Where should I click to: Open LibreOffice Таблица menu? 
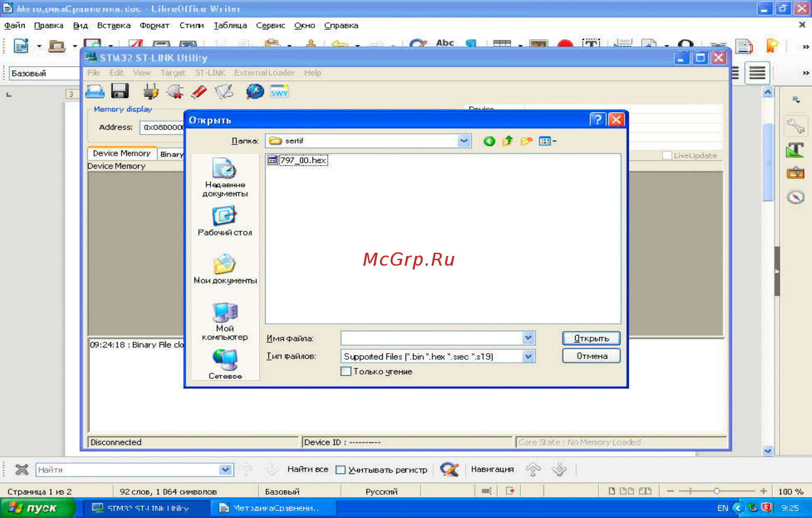coord(230,26)
